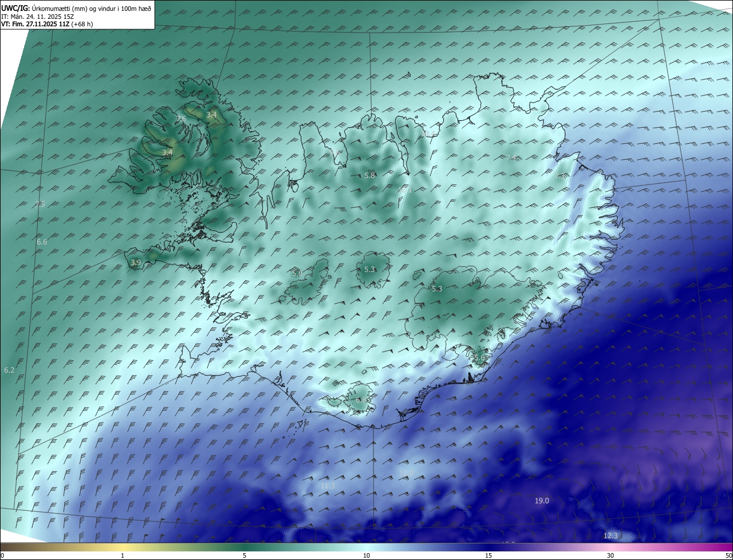
Task: Click the 5.6 value label on the map
Action: pos(479,358)
